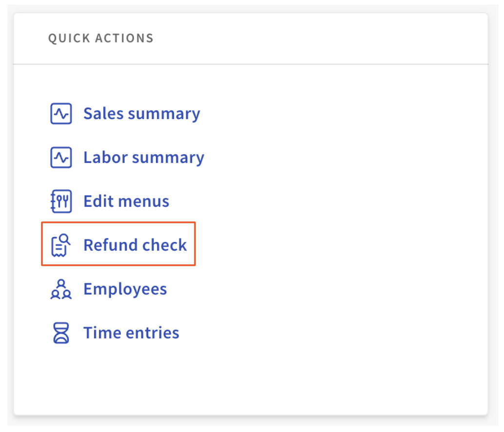The height and width of the screenshot is (432, 504).
Task: Select the Refund check link text
Action: (135, 245)
